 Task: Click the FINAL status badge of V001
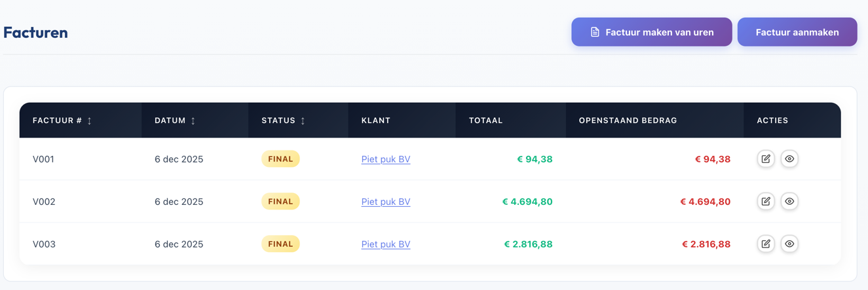[280, 159]
